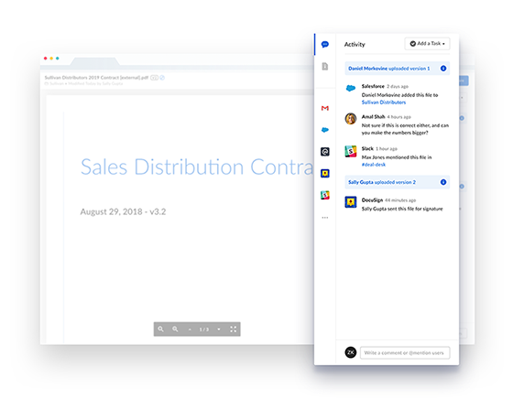Click the black @ integration sidebar icon
The image size is (513, 420).
pos(325,152)
